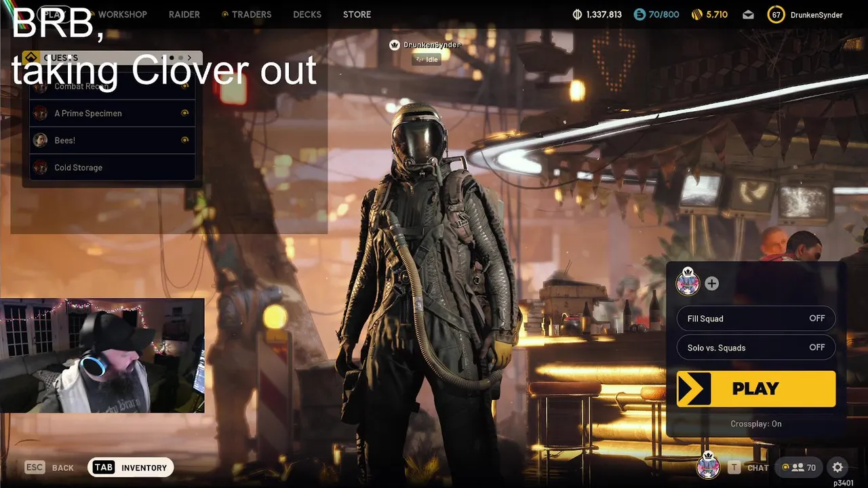Click the 5,710 token balance
Image resolution: width=868 pixels, height=488 pixels.
tap(717, 14)
